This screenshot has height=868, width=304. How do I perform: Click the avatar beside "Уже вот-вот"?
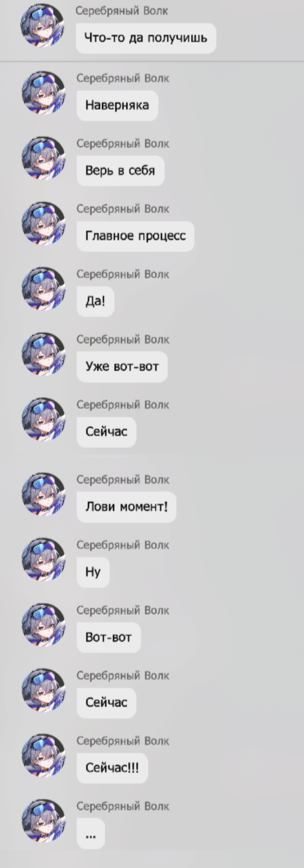(x=43, y=354)
